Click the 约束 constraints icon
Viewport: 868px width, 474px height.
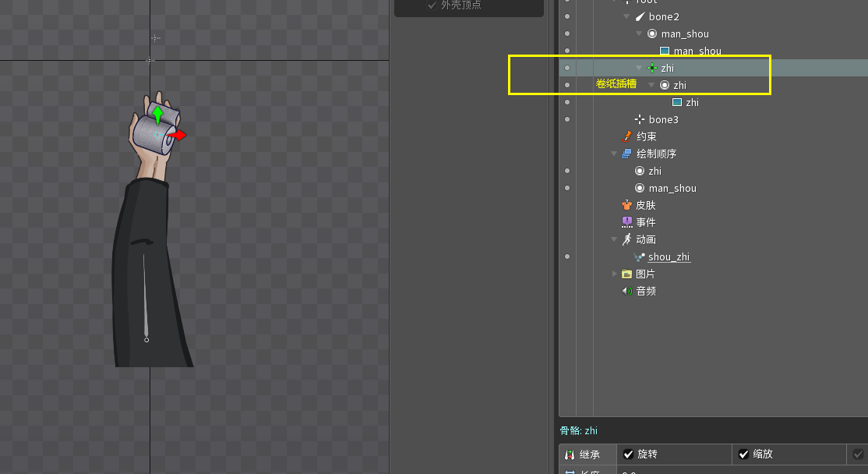[627, 136]
